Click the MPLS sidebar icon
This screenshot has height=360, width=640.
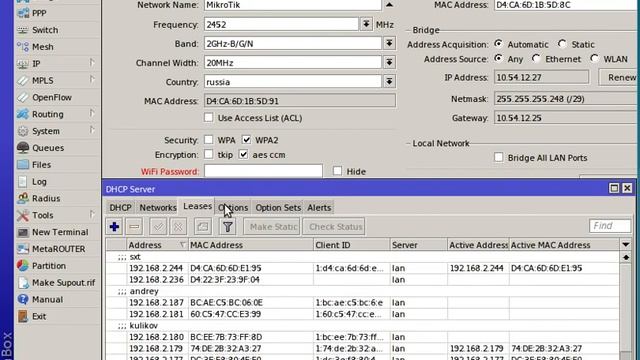pyautogui.click(x=23, y=80)
